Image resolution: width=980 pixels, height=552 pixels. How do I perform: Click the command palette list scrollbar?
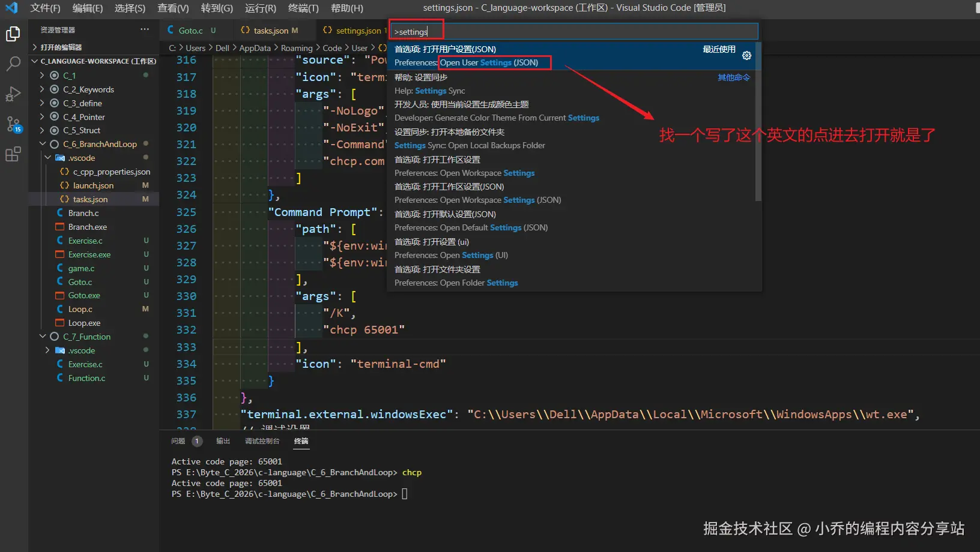(x=758, y=122)
